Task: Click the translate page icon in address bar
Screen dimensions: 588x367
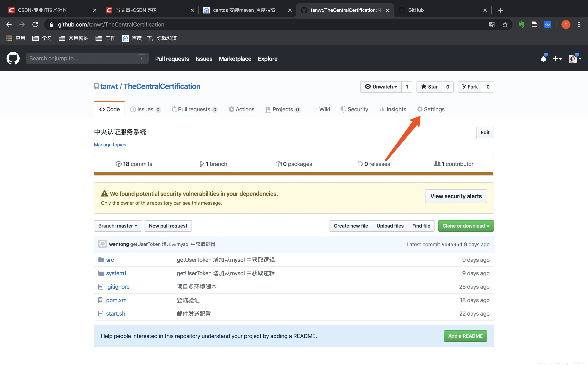Action: [x=492, y=24]
